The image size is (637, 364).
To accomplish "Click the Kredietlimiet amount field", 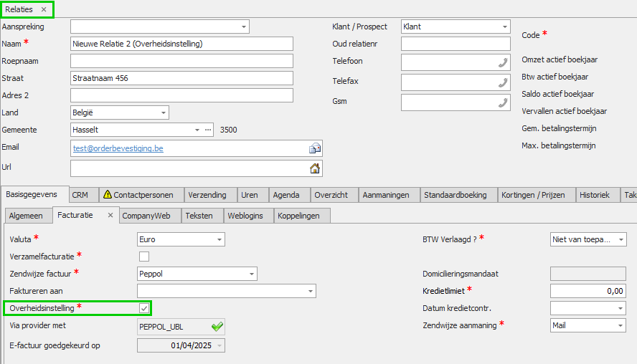I will click(588, 290).
